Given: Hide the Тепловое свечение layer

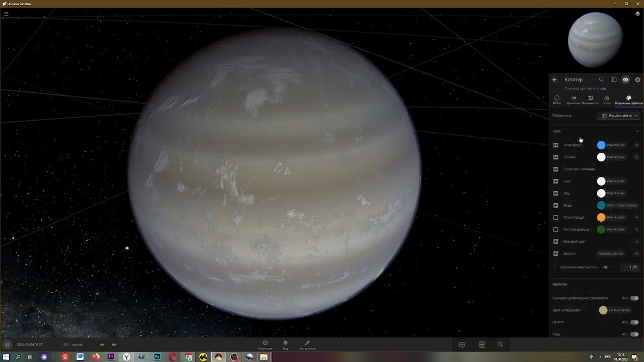Looking at the screenshot, I should point(556,169).
